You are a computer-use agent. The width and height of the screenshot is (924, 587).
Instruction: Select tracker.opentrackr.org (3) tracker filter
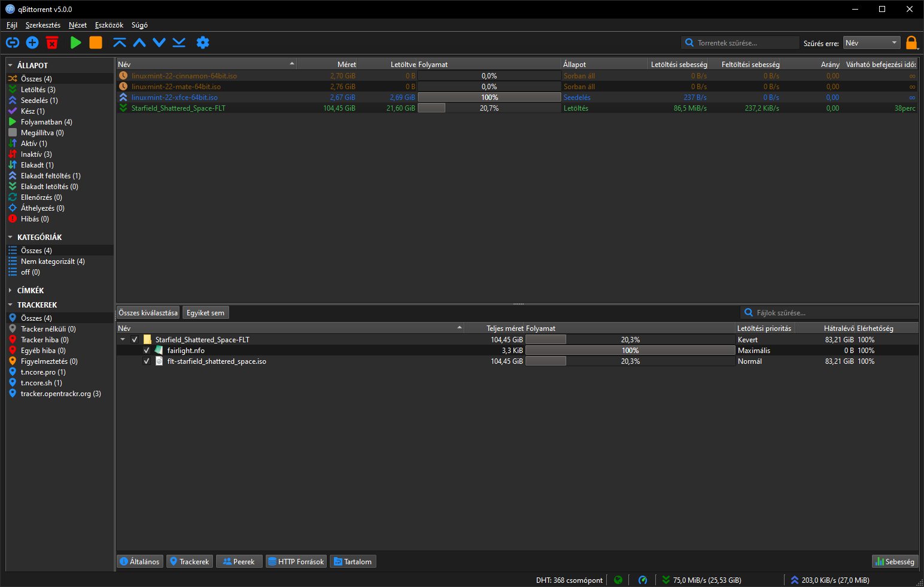[x=60, y=394]
